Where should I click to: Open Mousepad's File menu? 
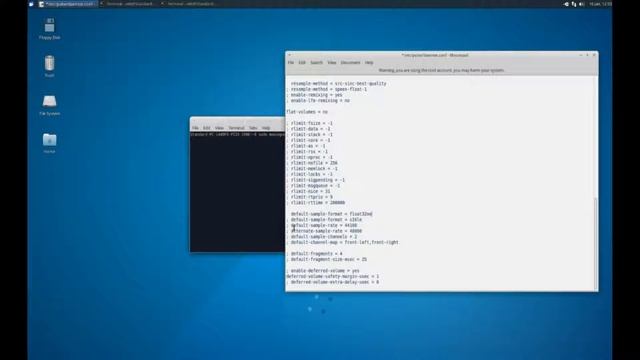[x=291, y=63]
